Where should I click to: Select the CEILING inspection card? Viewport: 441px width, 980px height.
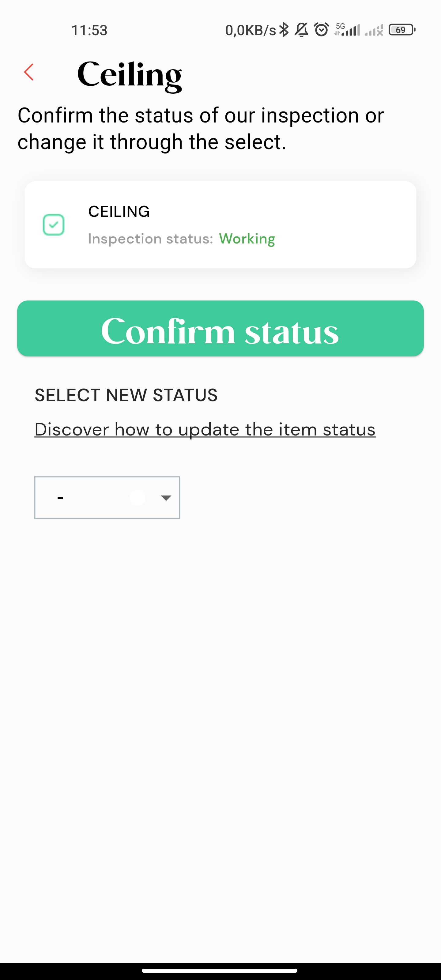tap(220, 225)
